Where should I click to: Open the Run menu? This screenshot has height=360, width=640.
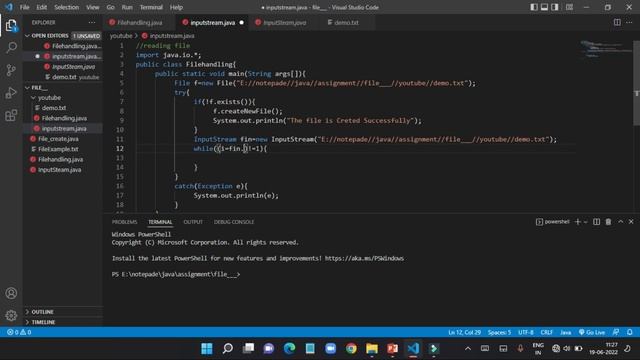(127, 7)
